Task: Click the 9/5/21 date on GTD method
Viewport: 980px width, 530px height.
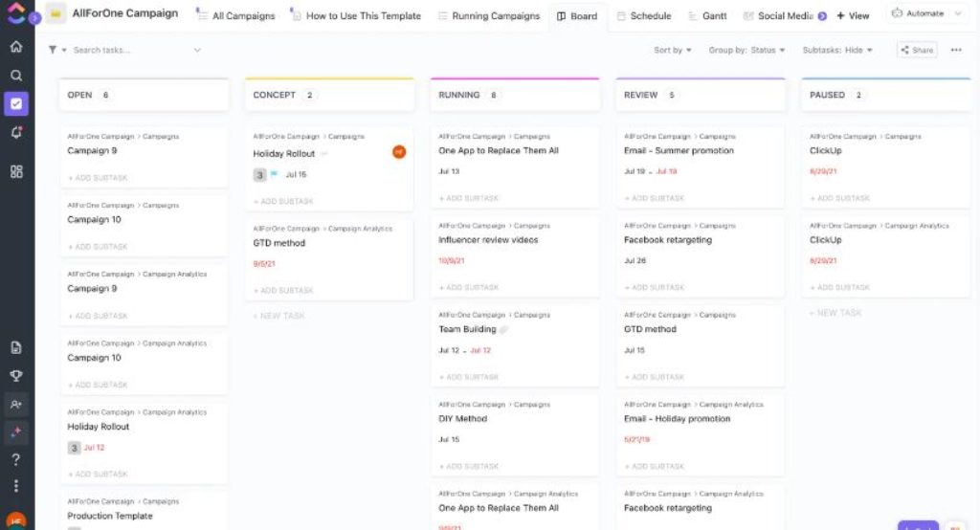Action: [264, 264]
